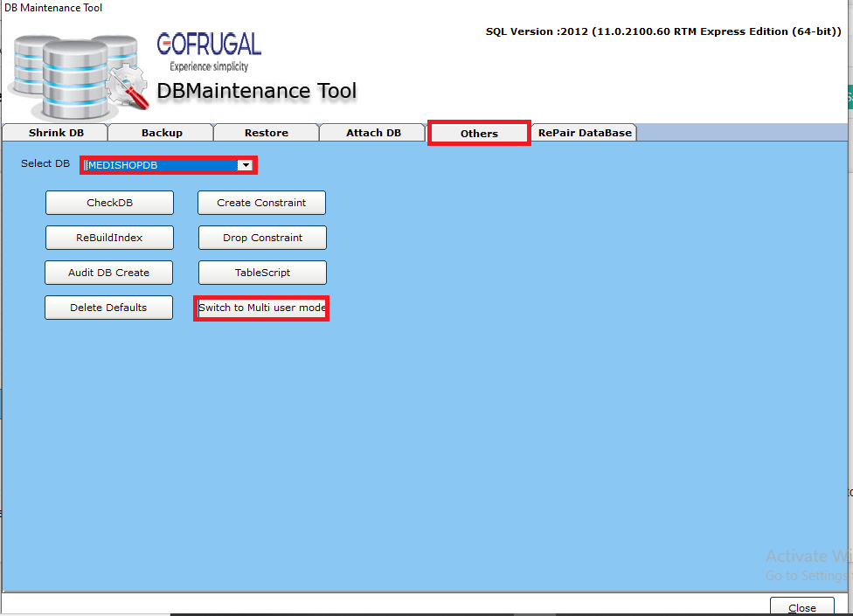Select the Attach DB tab
Screen dimensions: 853x616
373,133
